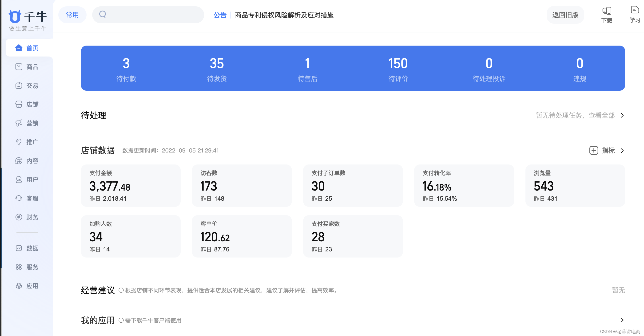Open the 客服 headset icon
644x336 pixels.
coord(19,198)
